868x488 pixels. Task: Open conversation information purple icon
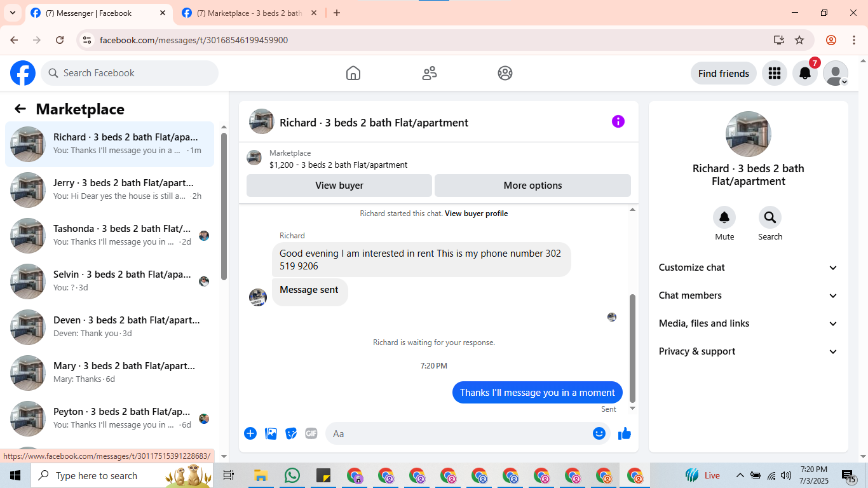[618, 121]
